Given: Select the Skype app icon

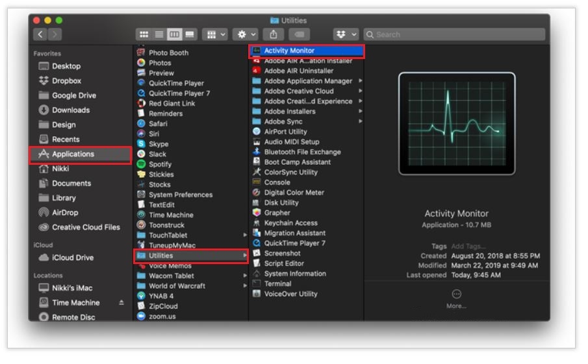Looking at the screenshot, I should click(142, 143).
